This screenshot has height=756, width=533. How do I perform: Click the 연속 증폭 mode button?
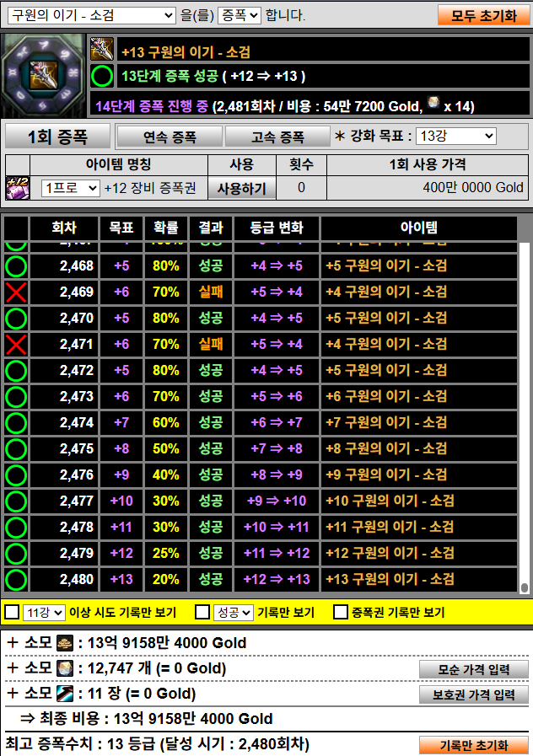169,137
